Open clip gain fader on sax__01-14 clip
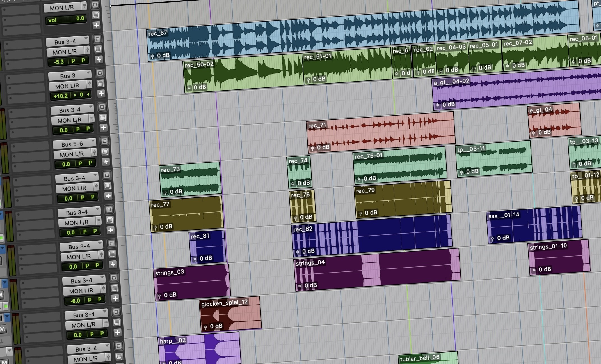Screen dimensions: 601x364 coord(492,239)
